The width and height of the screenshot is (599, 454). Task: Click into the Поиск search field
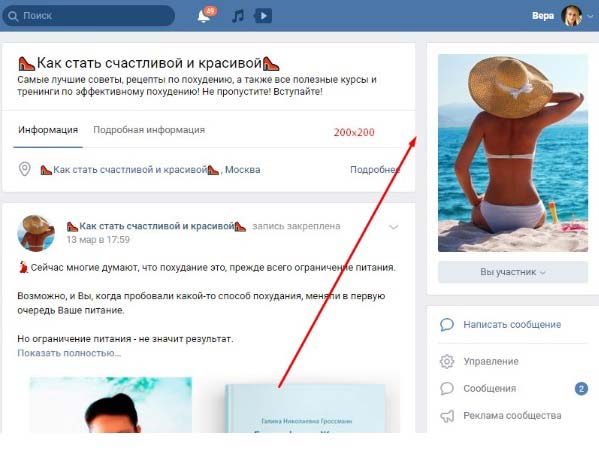[x=88, y=16]
